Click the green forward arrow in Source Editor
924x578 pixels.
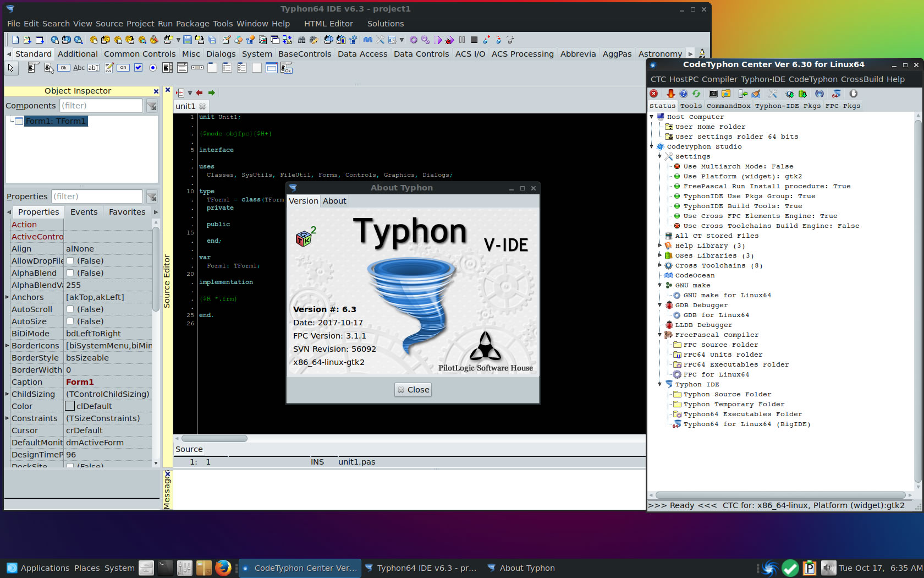pyautogui.click(x=211, y=93)
